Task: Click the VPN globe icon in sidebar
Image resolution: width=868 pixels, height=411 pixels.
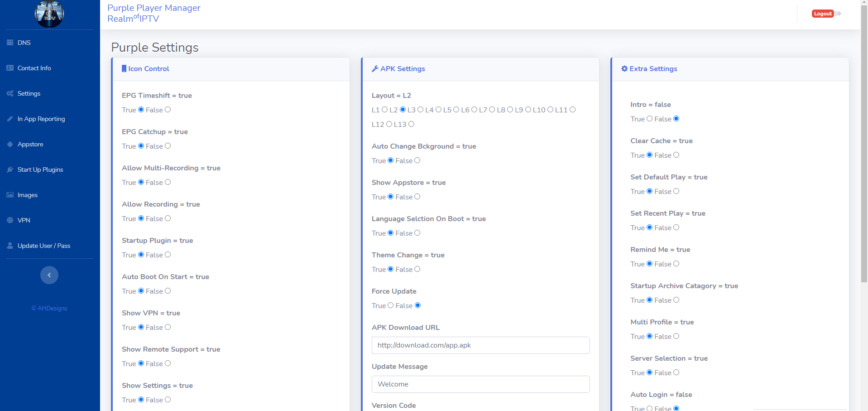Action: 10,220
